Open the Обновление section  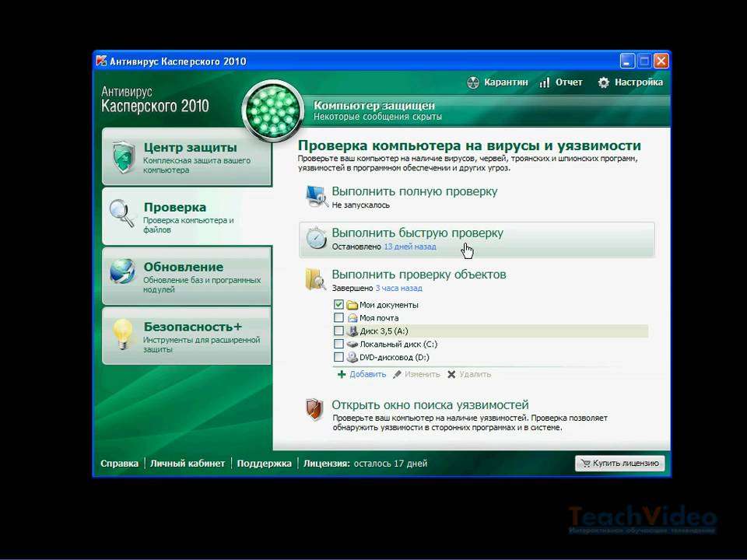[187, 276]
